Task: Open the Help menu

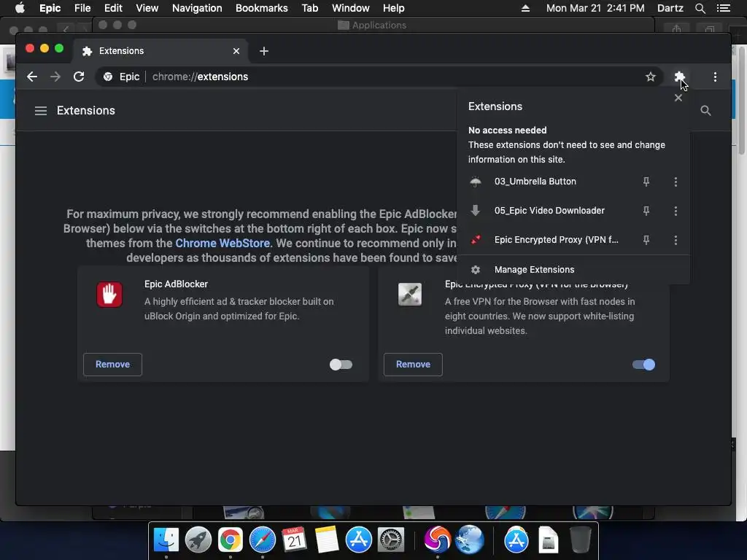Action: click(393, 8)
